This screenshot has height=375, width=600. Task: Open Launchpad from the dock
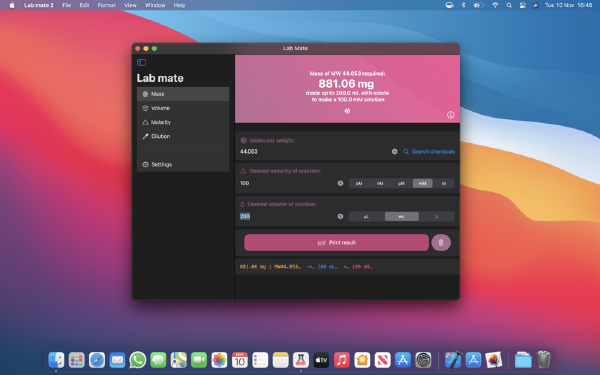coord(77,360)
